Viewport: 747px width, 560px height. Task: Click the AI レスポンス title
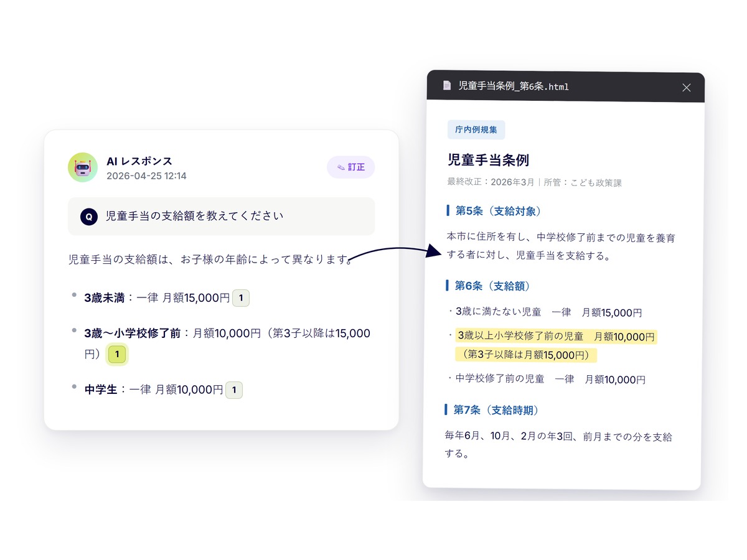[x=139, y=161]
